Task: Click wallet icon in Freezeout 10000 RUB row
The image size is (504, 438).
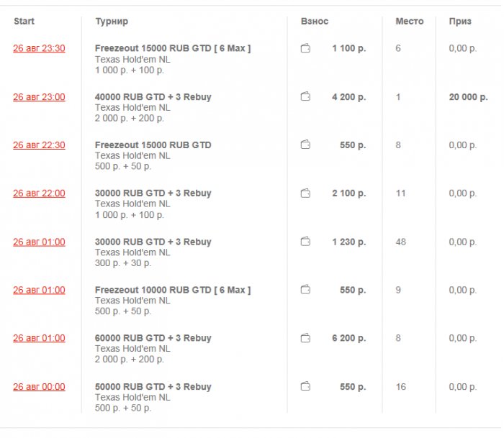Action: point(305,291)
